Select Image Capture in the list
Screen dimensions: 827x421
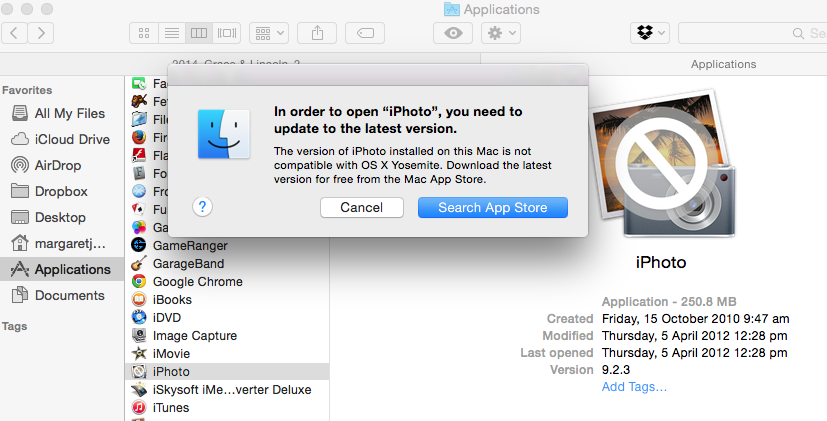pyautogui.click(x=227, y=336)
